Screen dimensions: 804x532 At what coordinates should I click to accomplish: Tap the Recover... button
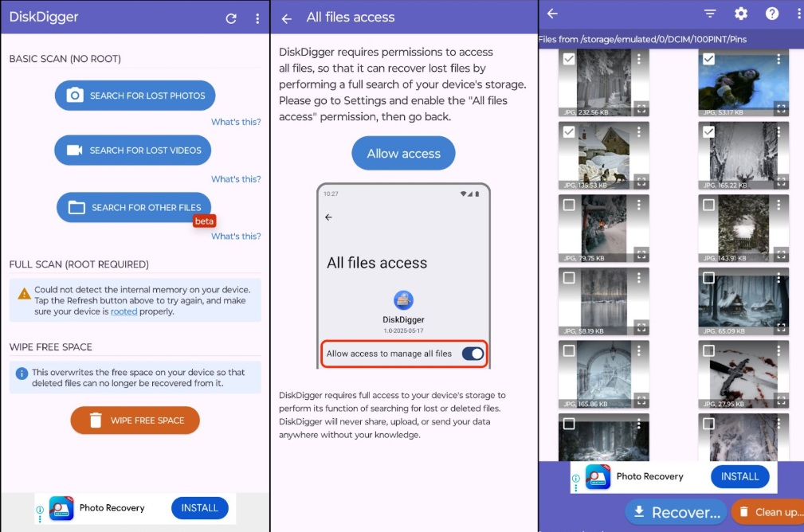(676, 512)
